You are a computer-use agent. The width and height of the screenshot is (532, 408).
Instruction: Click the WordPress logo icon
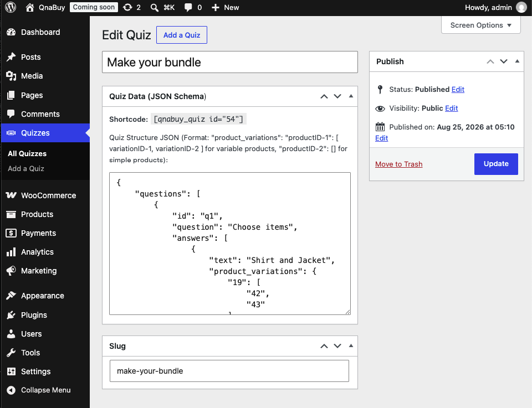[x=11, y=7]
